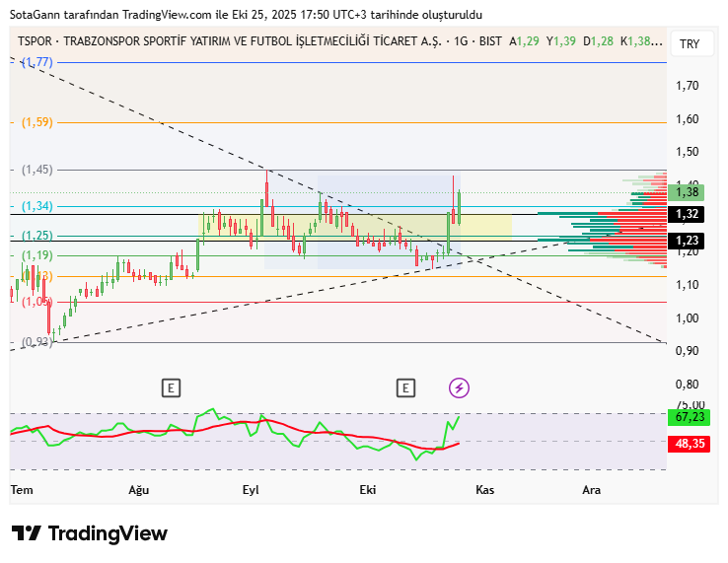This screenshot has height=563, width=728.
Task: Click the purple lightning event marker
Action: (459, 387)
